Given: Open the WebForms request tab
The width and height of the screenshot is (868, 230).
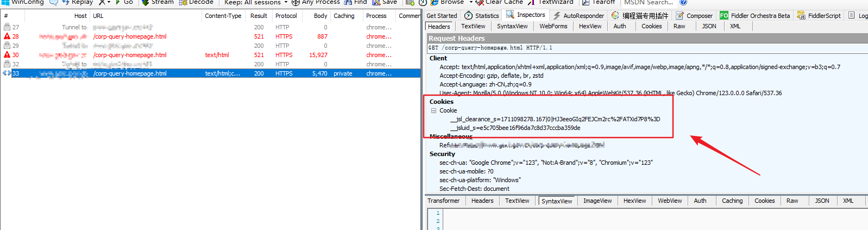Looking at the screenshot, I should 553,26.
